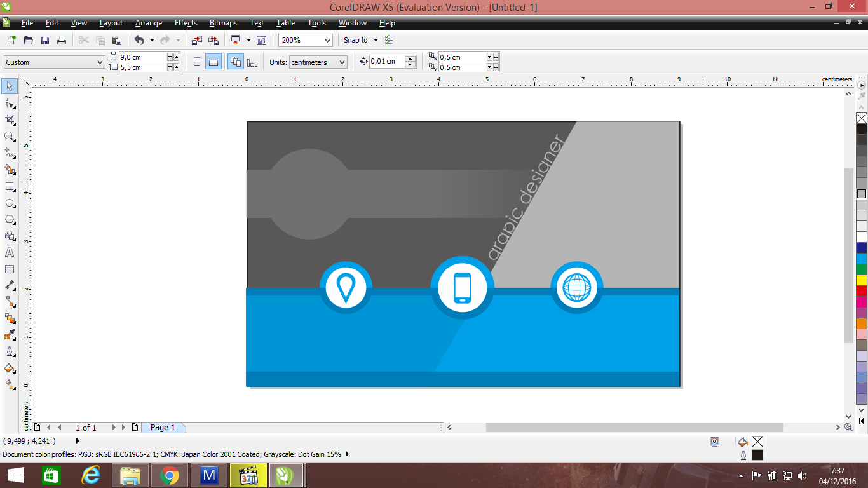Open the File menu
Image resolution: width=868 pixels, height=488 pixels.
(27, 23)
